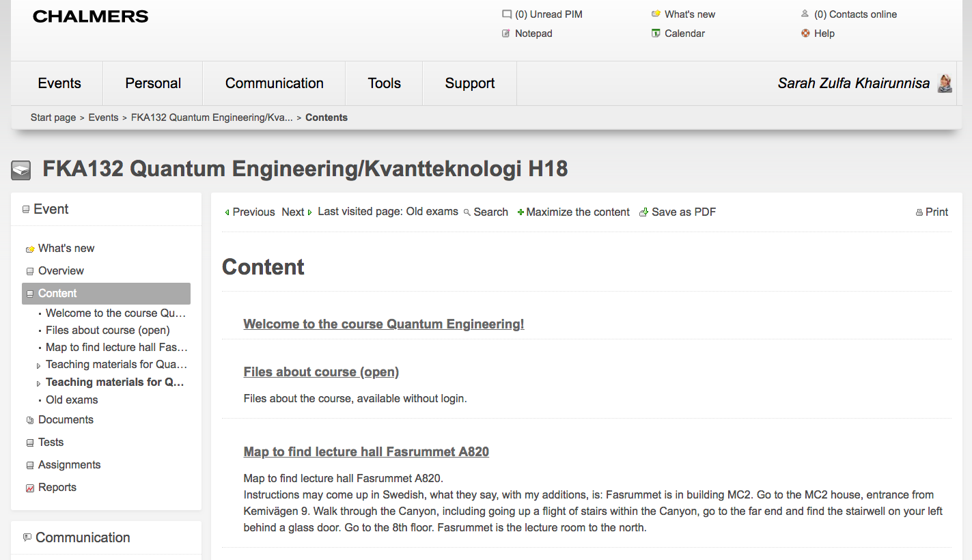This screenshot has width=972, height=560.
Task: Click the Search magnifier in content toolbar
Action: point(467,212)
